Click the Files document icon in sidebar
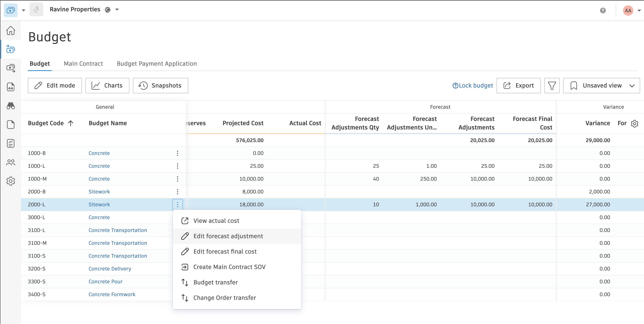 click(10, 125)
